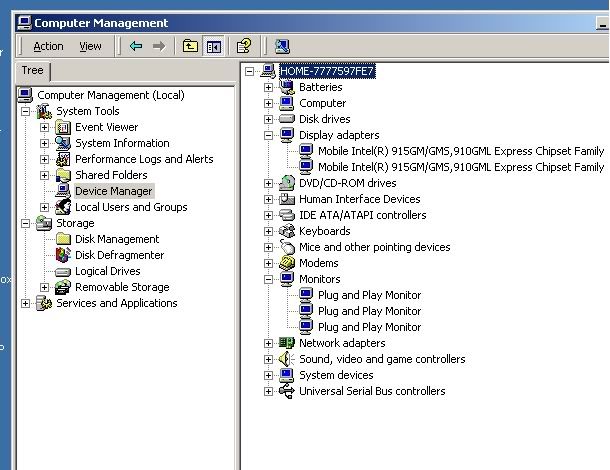This screenshot has height=470, width=610.
Task: Toggle the Show/Hide Console Tree button
Action: [214, 47]
